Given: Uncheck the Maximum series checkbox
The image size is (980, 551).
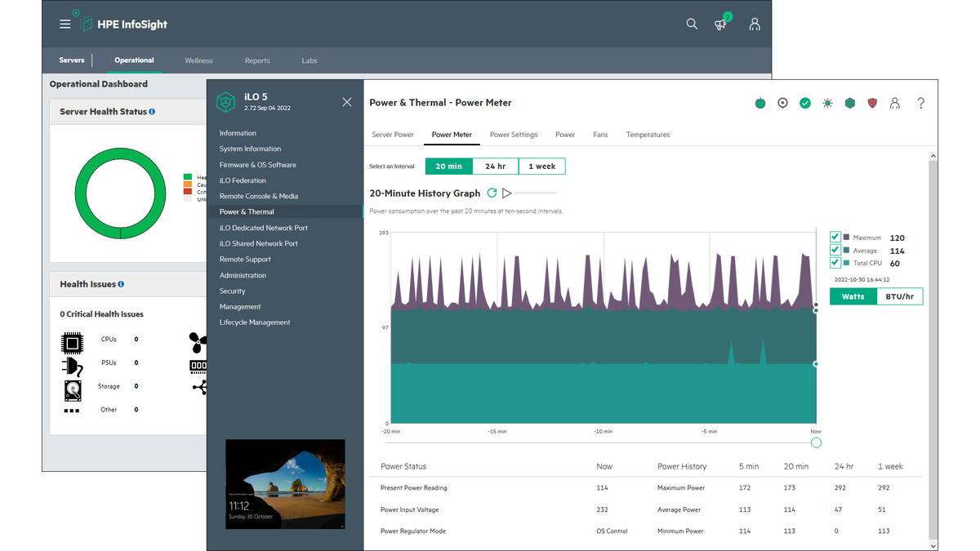Looking at the screenshot, I should [835, 237].
